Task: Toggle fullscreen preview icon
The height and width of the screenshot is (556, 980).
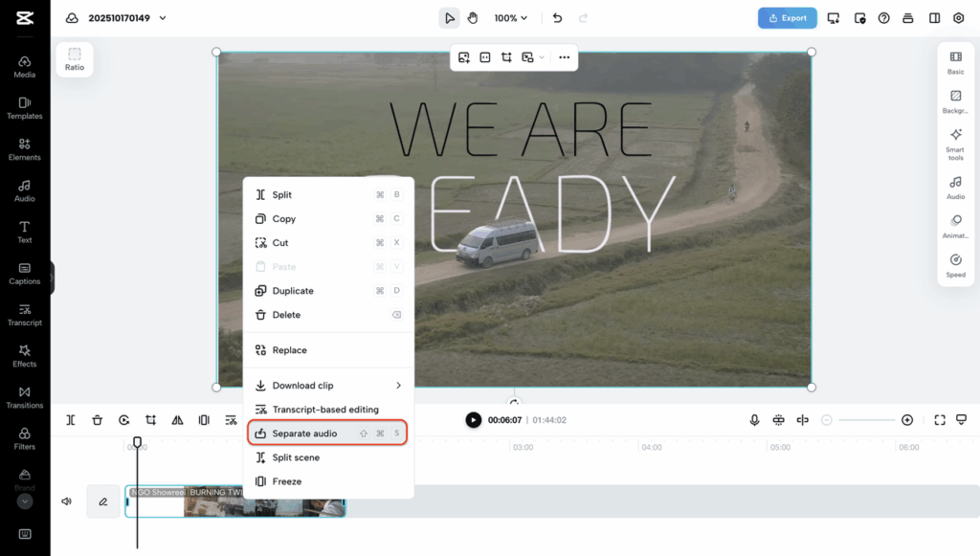Action: [940, 420]
